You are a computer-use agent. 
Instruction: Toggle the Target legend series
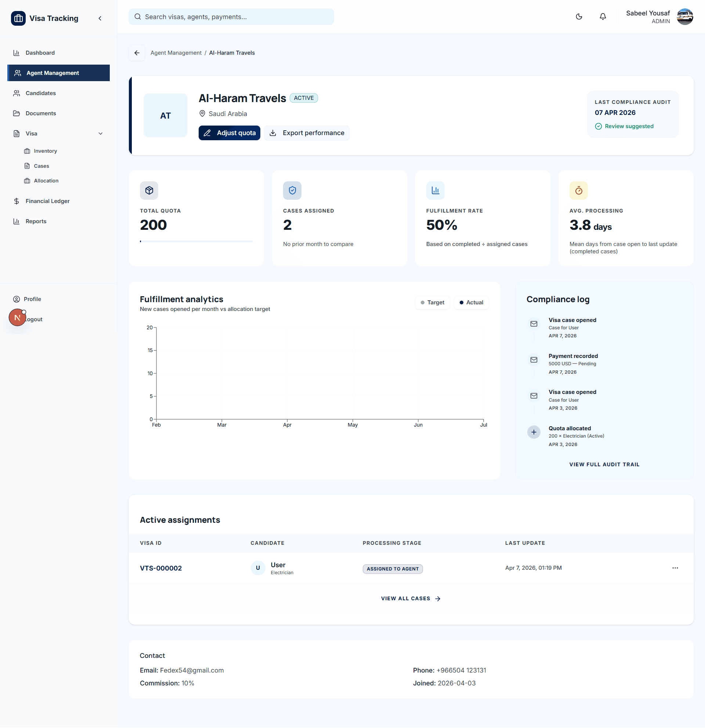[x=432, y=303]
